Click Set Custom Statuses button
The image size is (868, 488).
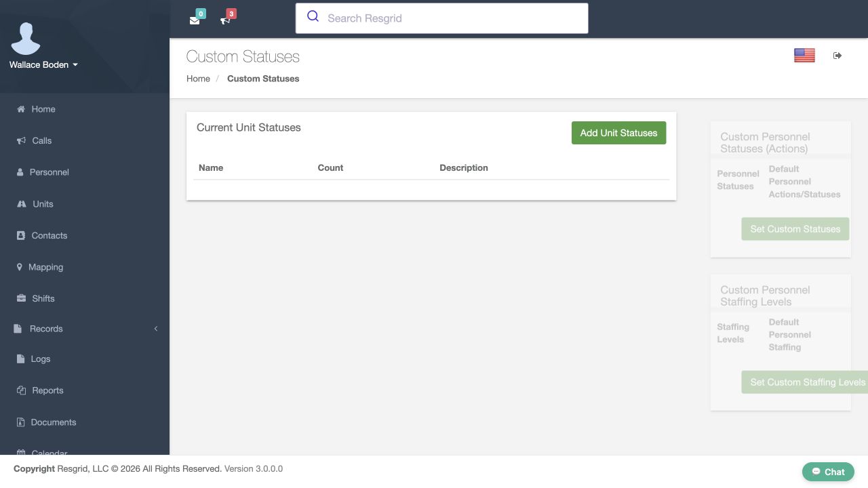tap(795, 229)
